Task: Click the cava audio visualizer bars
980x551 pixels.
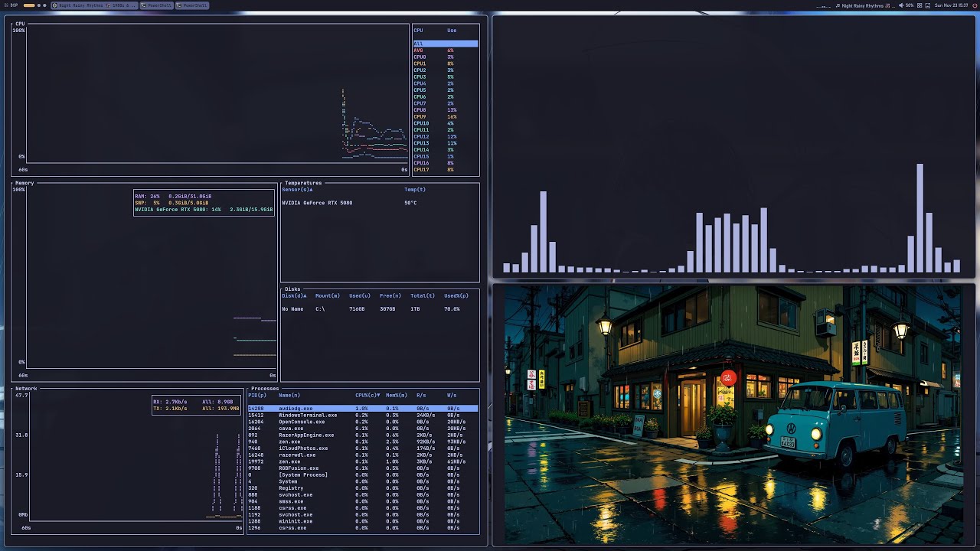Action: click(732, 219)
